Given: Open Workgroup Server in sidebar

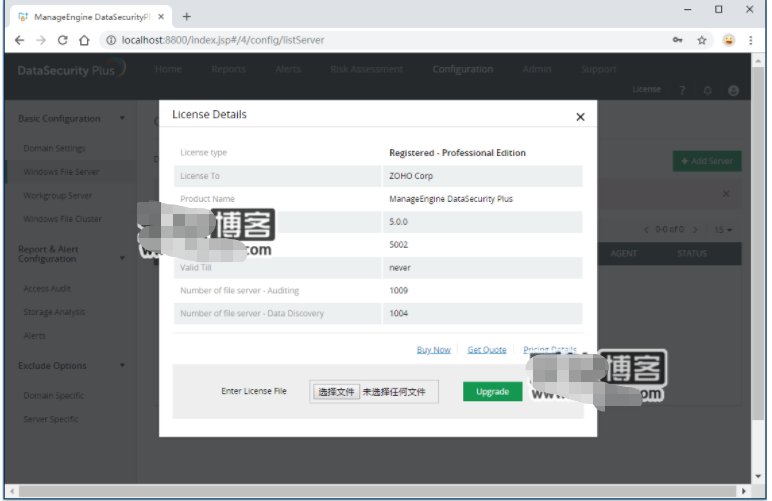Looking at the screenshot, I should [x=58, y=196].
